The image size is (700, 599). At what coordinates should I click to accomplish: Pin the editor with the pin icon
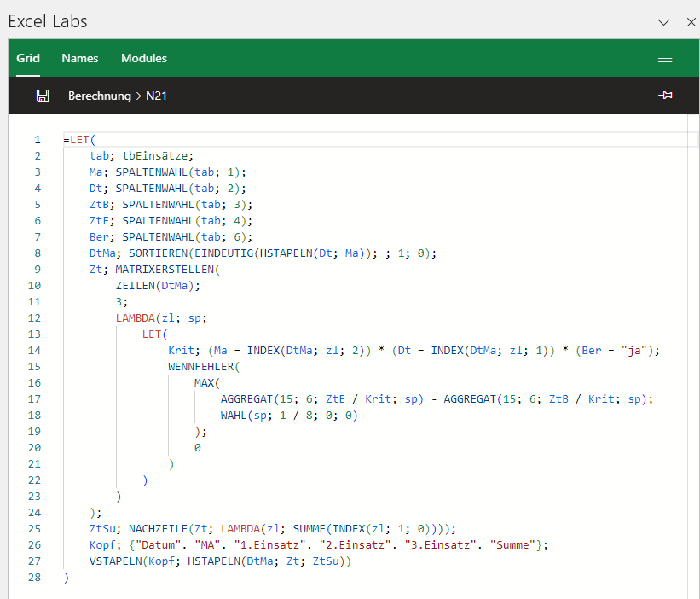[665, 96]
